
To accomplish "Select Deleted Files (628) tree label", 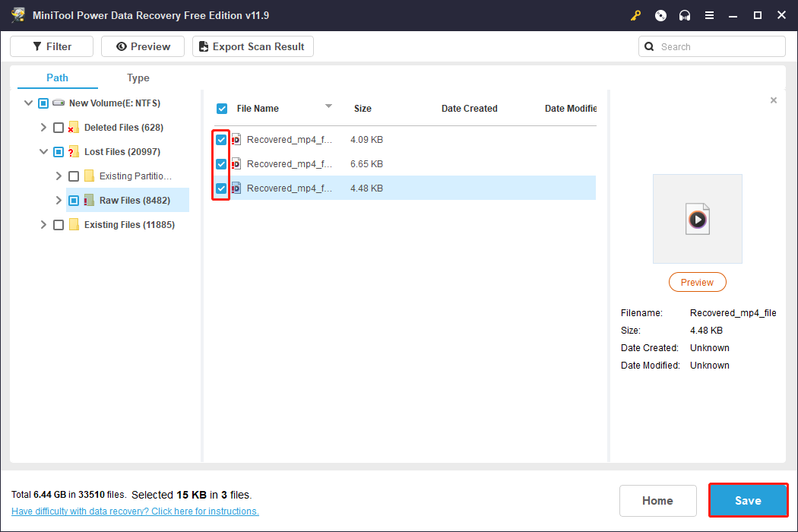I will [x=124, y=128].
